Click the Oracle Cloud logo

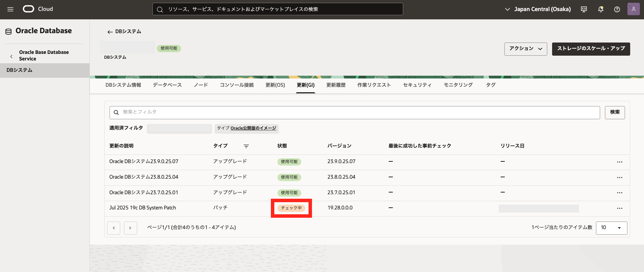click(29, 9)
